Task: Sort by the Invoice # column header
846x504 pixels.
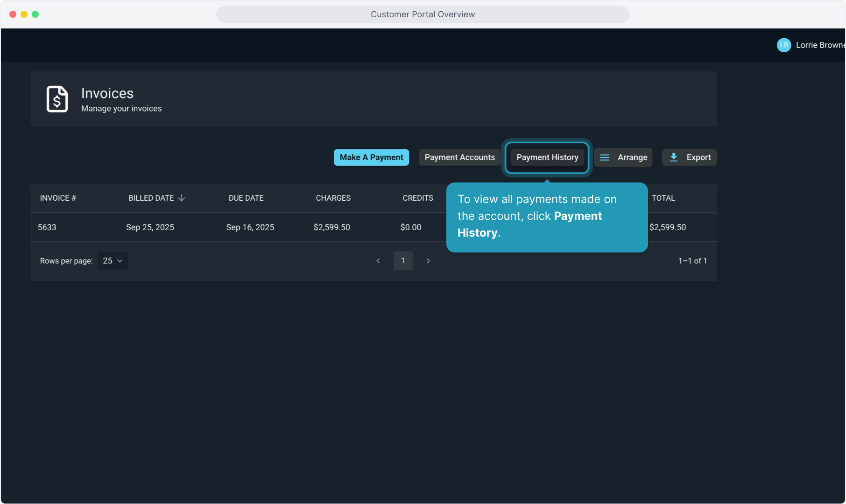Action: click(58, 198)
